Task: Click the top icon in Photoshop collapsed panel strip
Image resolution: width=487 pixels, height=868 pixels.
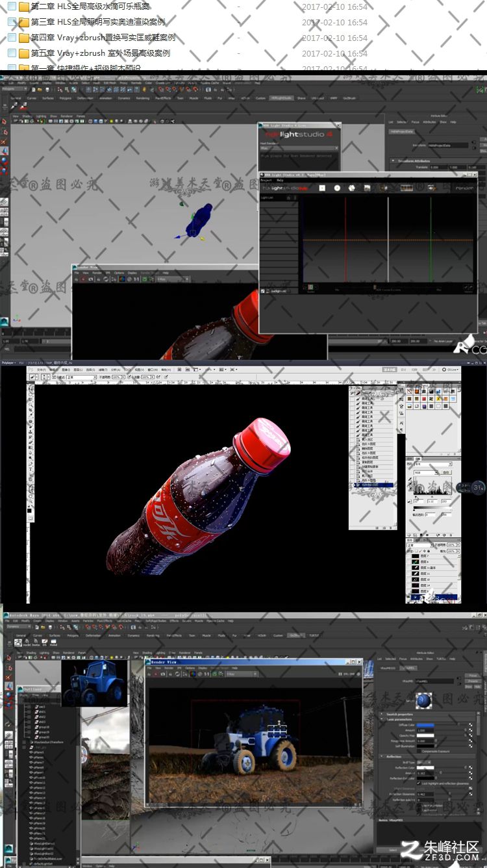Action: coord(401,389)
